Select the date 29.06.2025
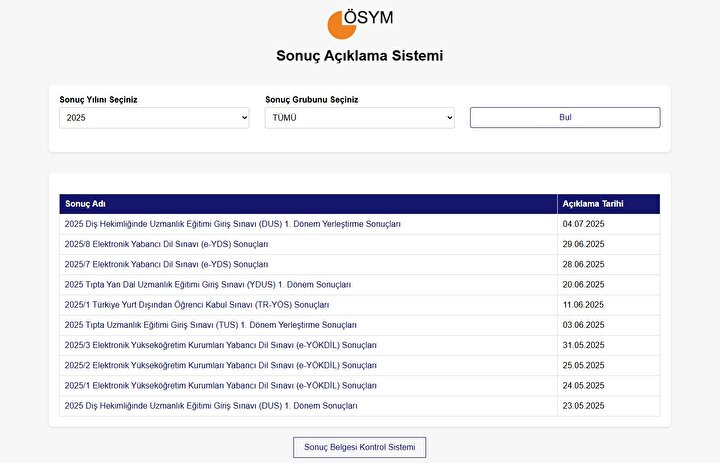This screenshot has height=463, width=720. click(583, 244)
